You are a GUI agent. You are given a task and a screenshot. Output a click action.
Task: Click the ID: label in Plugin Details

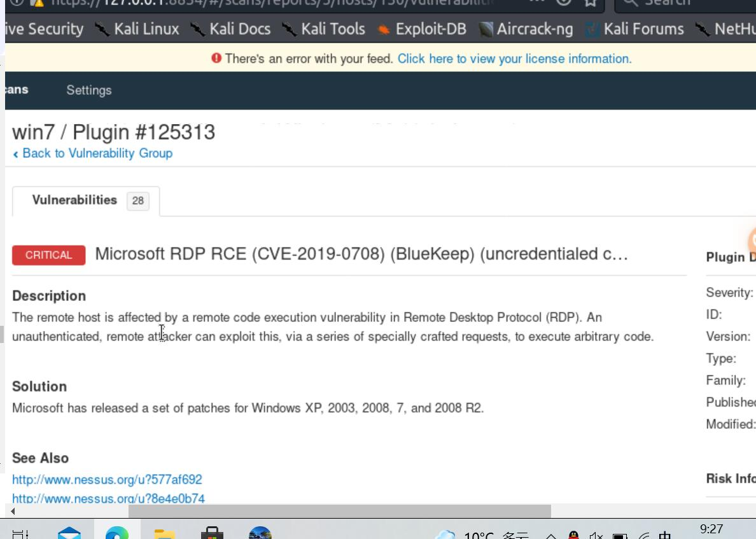[714, 315]
